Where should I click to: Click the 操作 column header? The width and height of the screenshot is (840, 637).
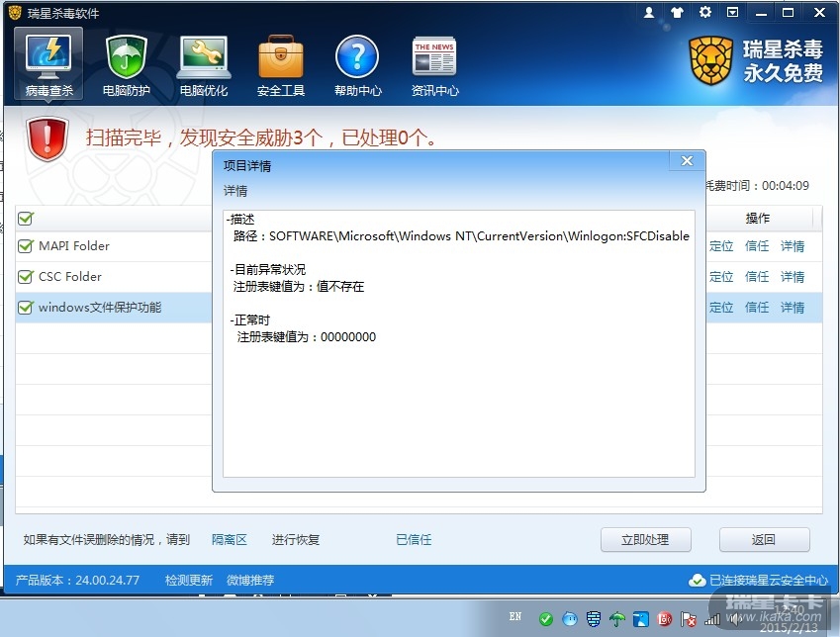click(757, 218)
